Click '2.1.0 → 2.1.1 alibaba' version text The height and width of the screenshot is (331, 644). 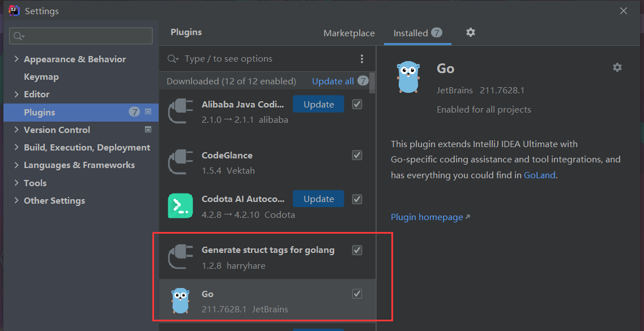pyautogui.click(x=245, y=120)
